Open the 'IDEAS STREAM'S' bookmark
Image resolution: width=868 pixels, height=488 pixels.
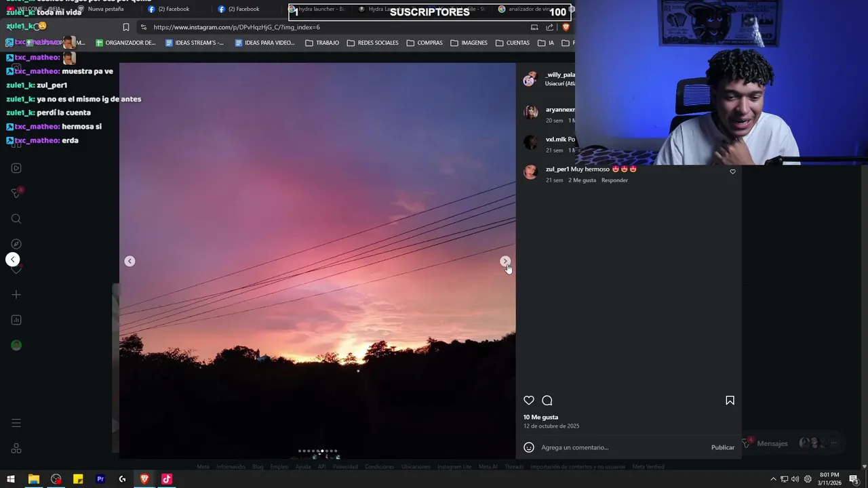[194, 43]
